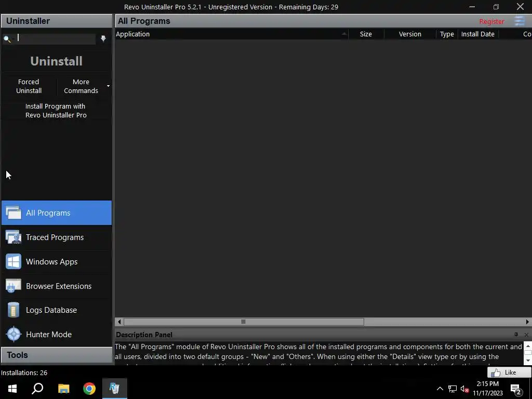Screen dimensions: 532x399
Task: Click the Traced Programs icon
Action: pos(14,237)
